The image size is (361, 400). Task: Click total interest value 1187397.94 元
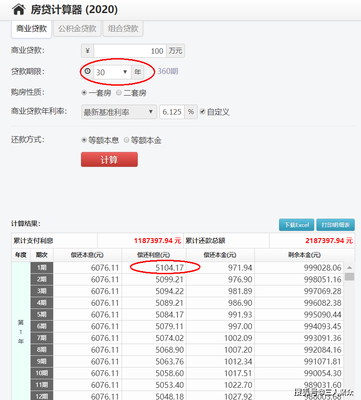(x=157, y=241)
